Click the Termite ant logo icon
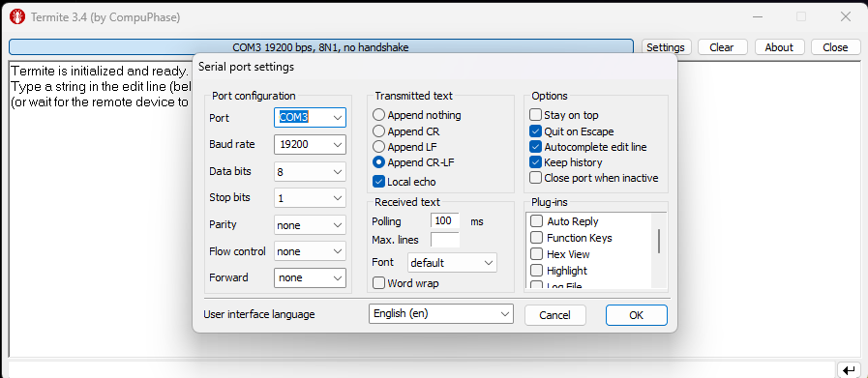The height and width of the screenshot is (378, 868). click(17, 17)
